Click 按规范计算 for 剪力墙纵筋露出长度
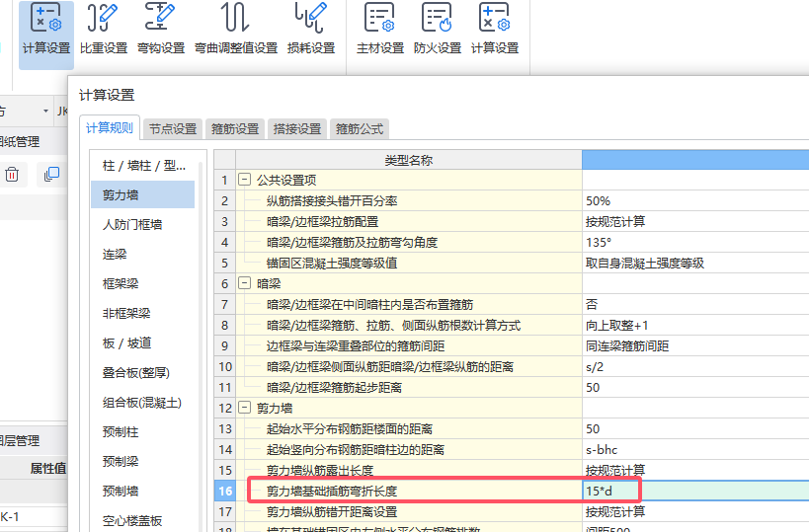The width and height of the screenshot is (809, 532). pyautogui.click(x=695, y=470)
